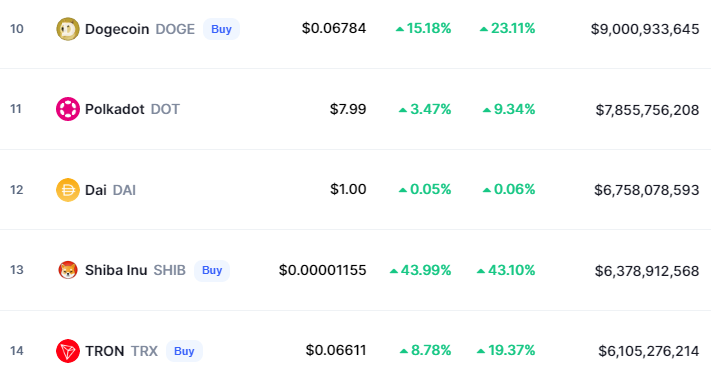Click Buy button next to TRON TRX
Image resolution: width=711 pixels, height=375 pixels.
click(184, 351)
